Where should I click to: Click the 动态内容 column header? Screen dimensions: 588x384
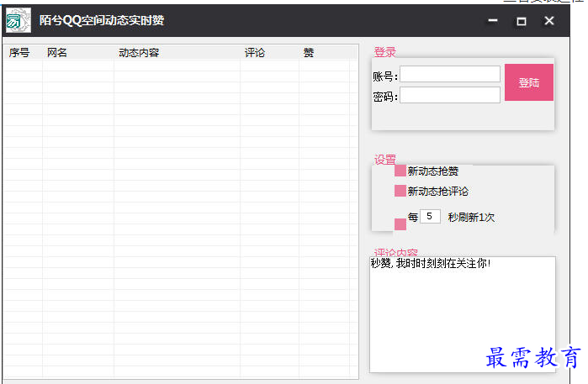click(x=177, y=52)
